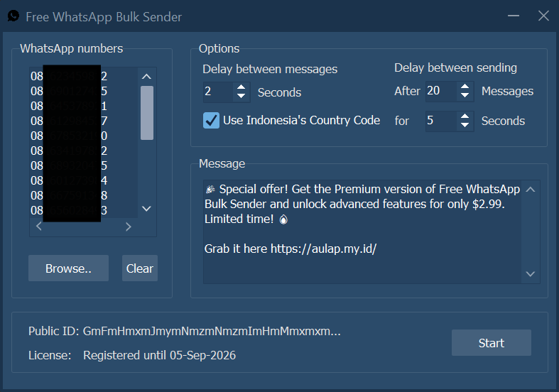Click the numbers list vertical scrollbar thumb
This screenshot has height=392, width=559.
147,113
